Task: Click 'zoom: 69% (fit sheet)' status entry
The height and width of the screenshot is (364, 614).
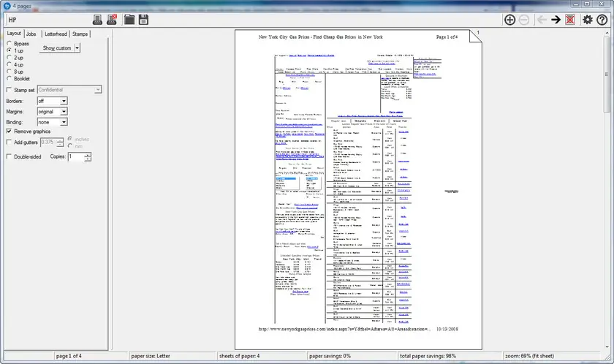Action: pos(529,356)
